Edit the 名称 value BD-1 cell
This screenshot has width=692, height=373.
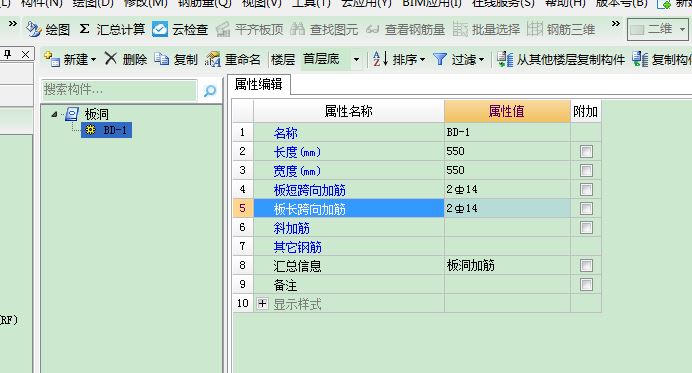click(507, 132)
